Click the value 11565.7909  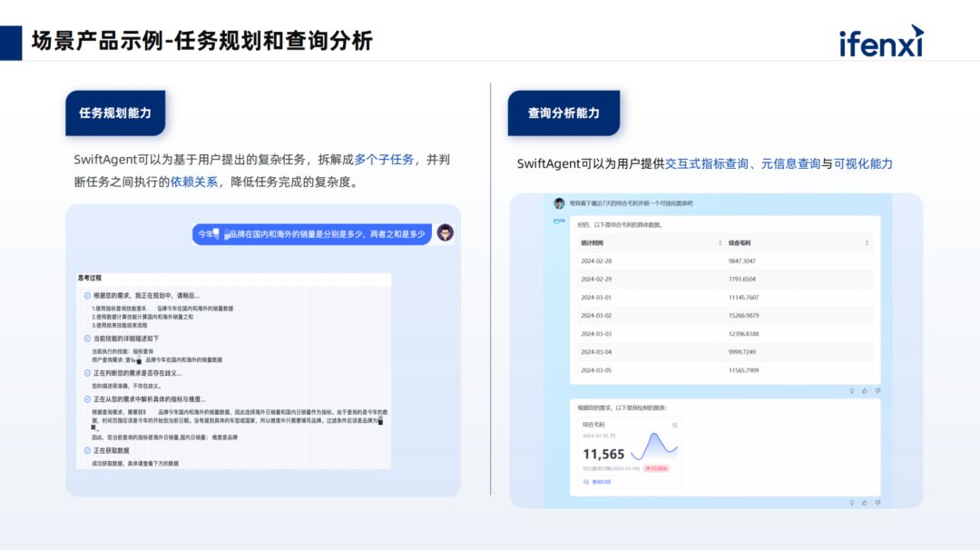[x=744, y=370]
